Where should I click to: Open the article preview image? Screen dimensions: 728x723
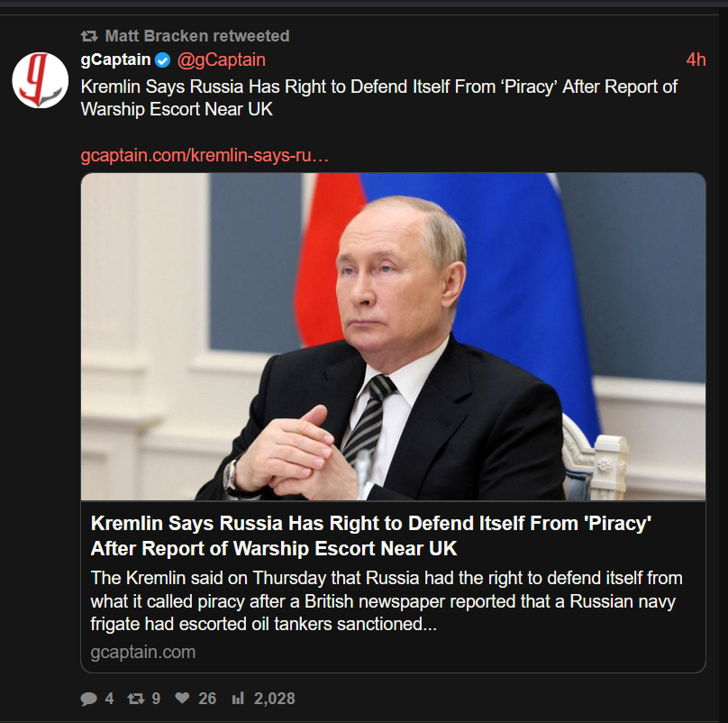(x=393, y=336)
